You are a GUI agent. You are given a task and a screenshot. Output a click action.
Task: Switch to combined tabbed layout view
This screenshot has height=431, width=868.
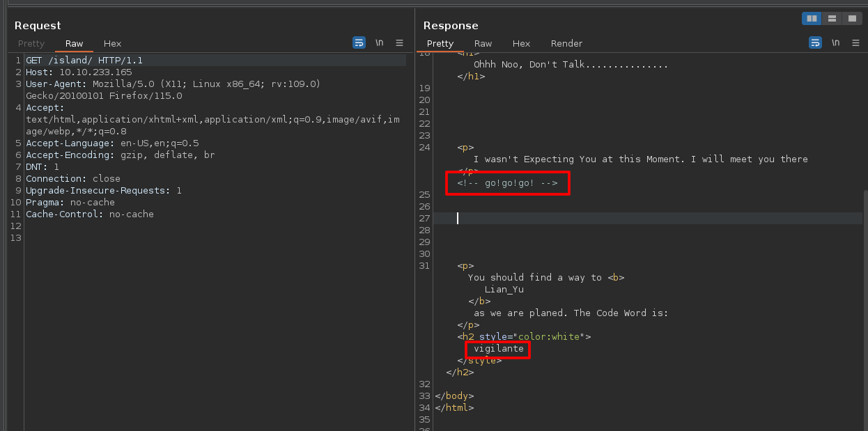pyautogui.click(x=851, y=19)
